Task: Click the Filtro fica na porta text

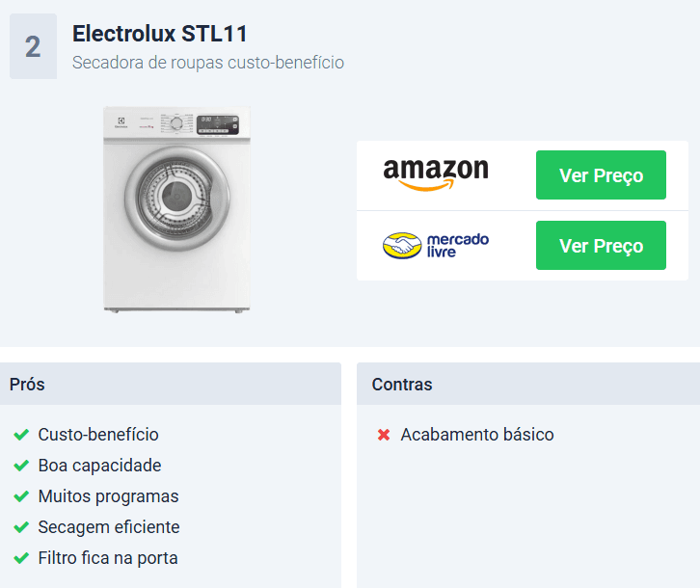Action: point(108,558)
